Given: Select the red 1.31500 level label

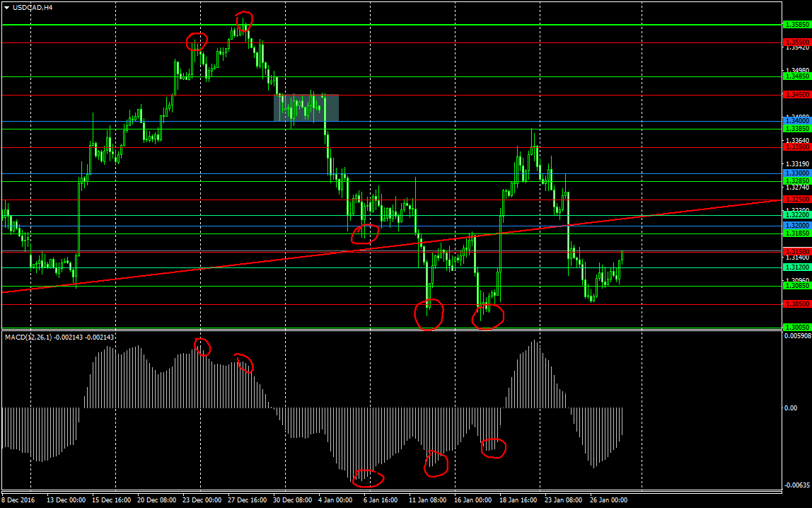Looking at the screenshot, I should coord(797,252).
